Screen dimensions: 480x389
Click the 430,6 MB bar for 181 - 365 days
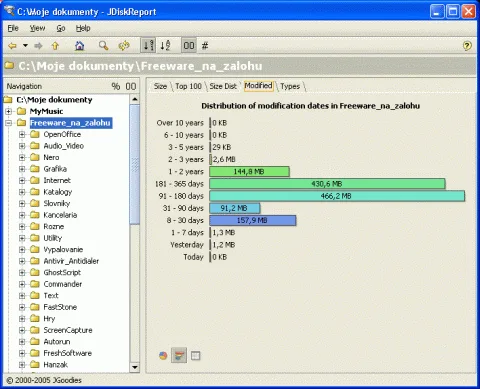pos(327,184)
